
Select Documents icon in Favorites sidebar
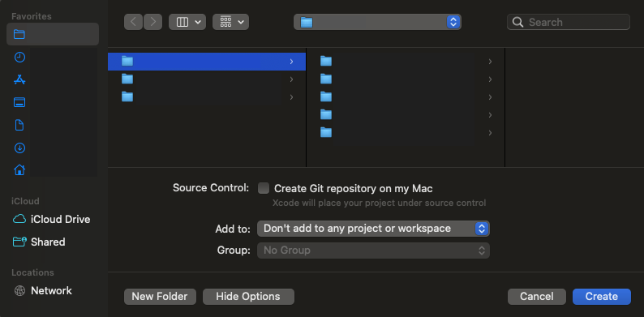coord(19,125)
